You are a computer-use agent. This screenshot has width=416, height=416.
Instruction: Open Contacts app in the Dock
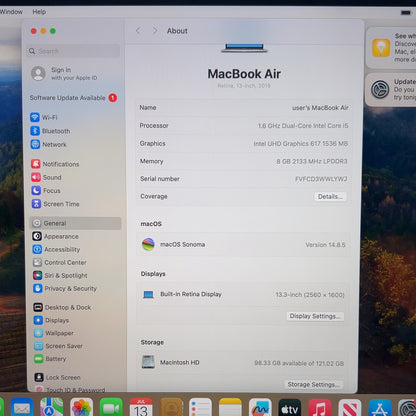click(x=171, y=407)
